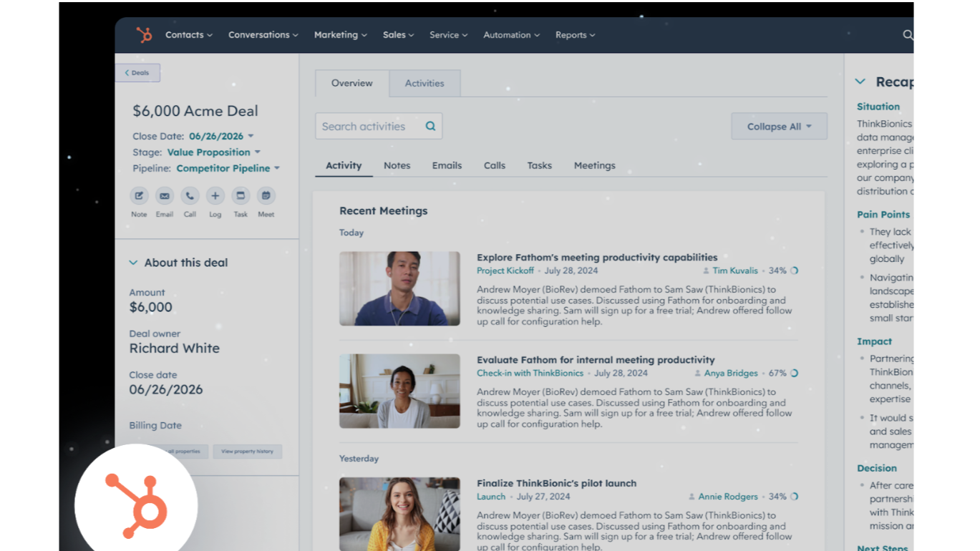This screenshot has width=980, height=551.
Task: Navigate back using the Deals button
Action: pyautogui.click(x=137, y=72)
